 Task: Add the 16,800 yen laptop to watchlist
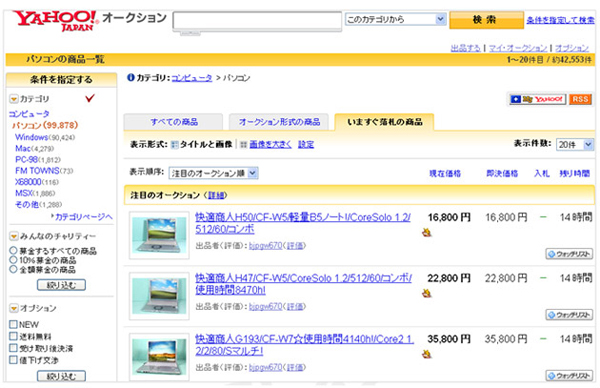(x=569, y=254)
